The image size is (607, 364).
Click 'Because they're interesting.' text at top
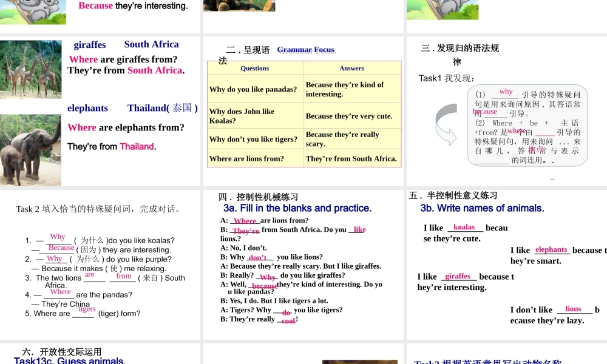(x=133, y=5)
